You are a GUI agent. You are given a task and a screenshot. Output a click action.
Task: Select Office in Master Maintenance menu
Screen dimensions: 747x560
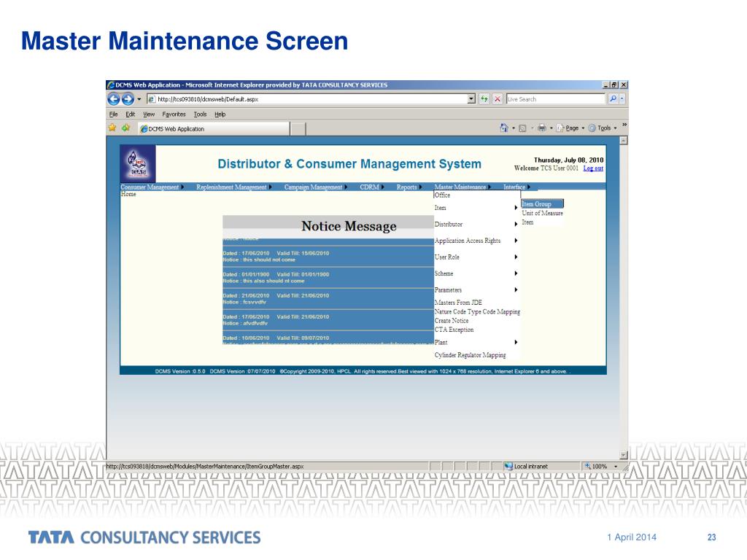(x=477, y=195)
